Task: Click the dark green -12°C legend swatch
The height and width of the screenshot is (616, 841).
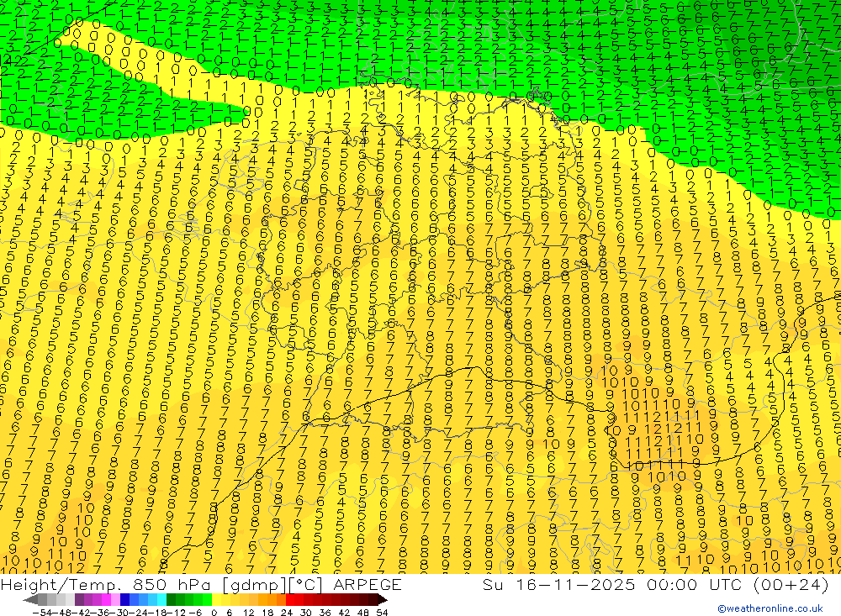Action: [x=171, y=599]
